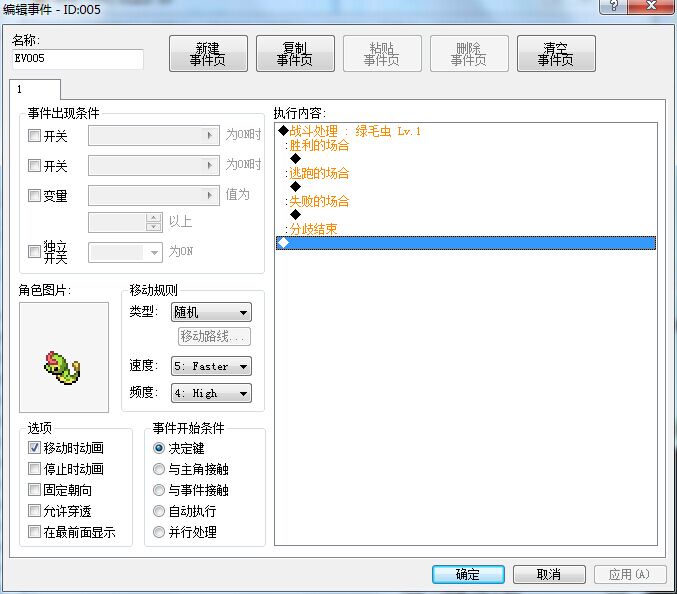Click the caterpillar character graphic
The image size is (677, 594).
[x=63, y=368]
